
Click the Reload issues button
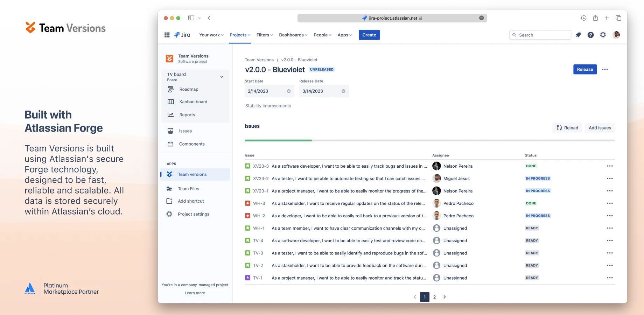[567, 128]
